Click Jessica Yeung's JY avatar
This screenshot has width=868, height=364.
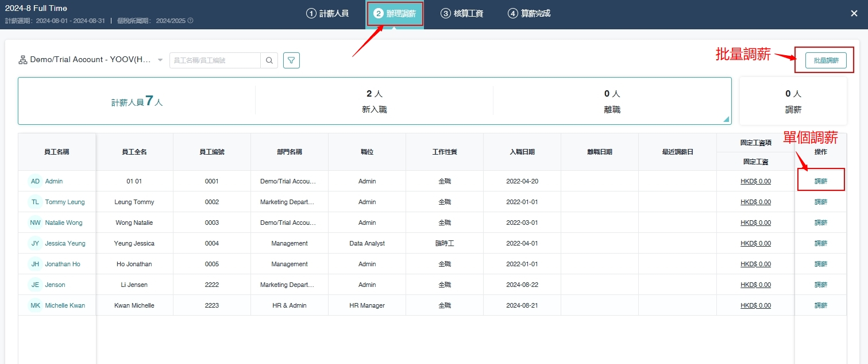pyautogui.click(x=35, y=243)
